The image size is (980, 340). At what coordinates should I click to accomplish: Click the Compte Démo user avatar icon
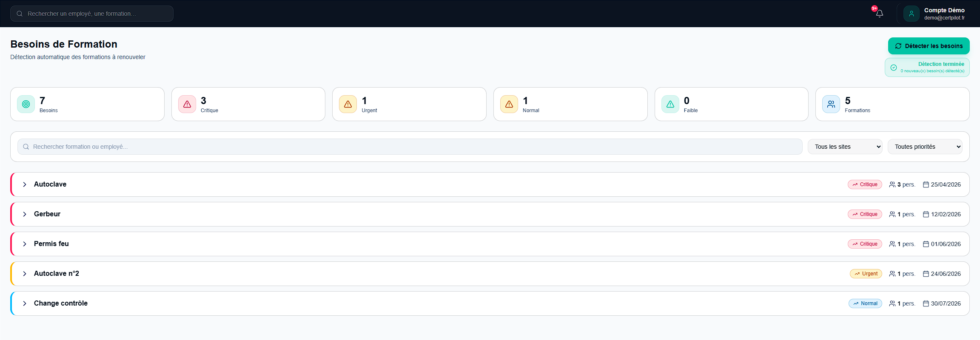pos(912,14)
